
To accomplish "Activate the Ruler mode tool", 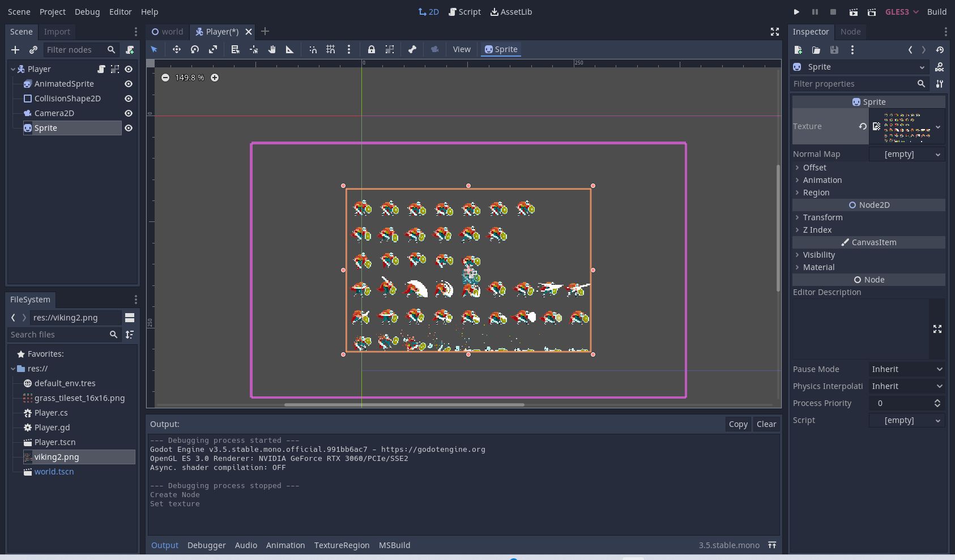I will [290, 49].
